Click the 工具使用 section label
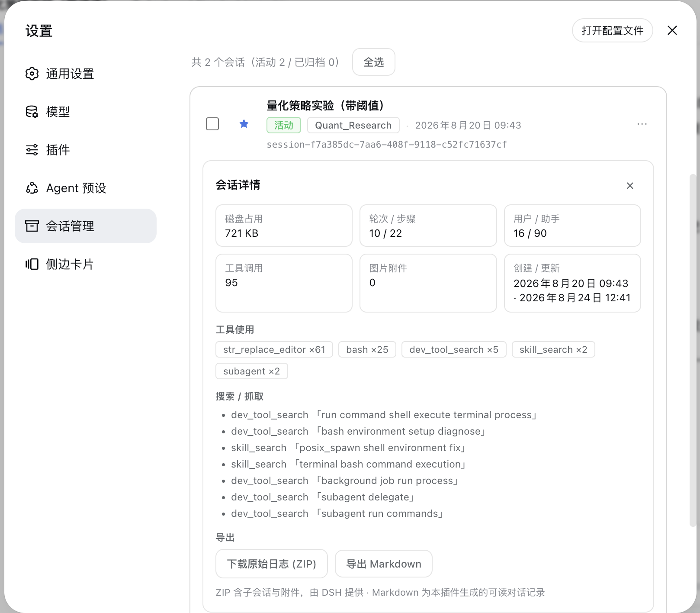 click(x=235, y=329)
